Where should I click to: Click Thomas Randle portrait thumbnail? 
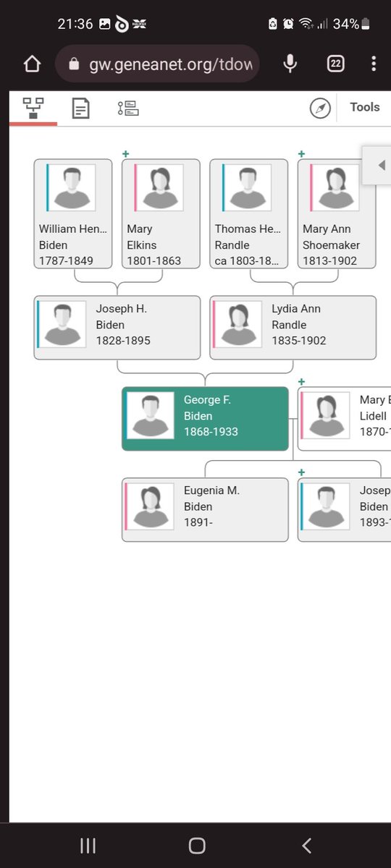[x=248, y=187]
